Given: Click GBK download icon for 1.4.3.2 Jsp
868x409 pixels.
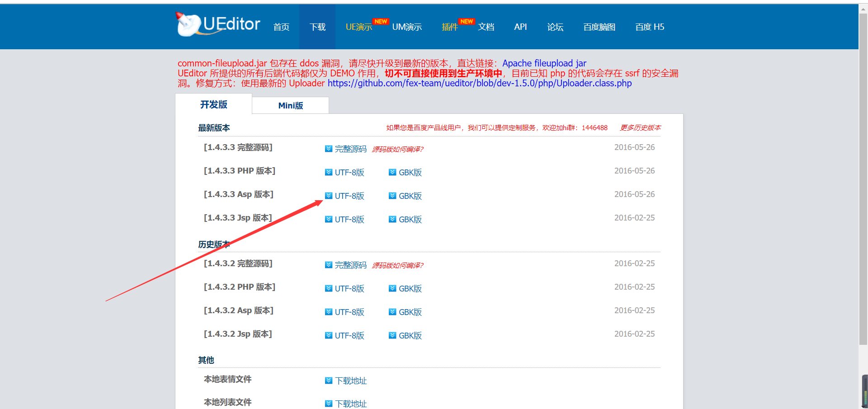Looking at the screenshot, I should coord(392,335).
